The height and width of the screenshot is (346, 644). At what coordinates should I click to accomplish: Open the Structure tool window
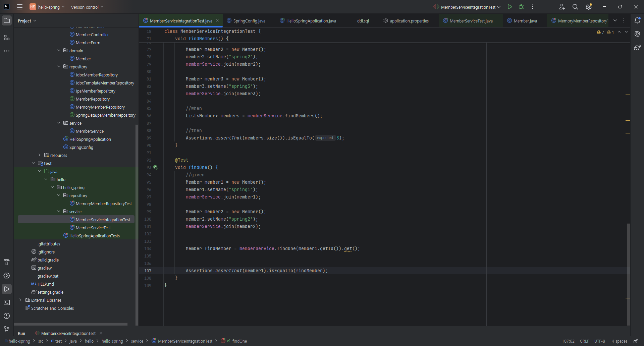click(x=7, y=38)
